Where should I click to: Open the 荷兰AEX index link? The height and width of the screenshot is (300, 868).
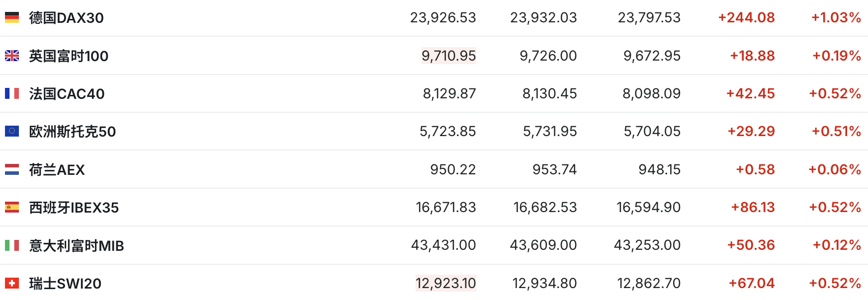click(57, 170)
